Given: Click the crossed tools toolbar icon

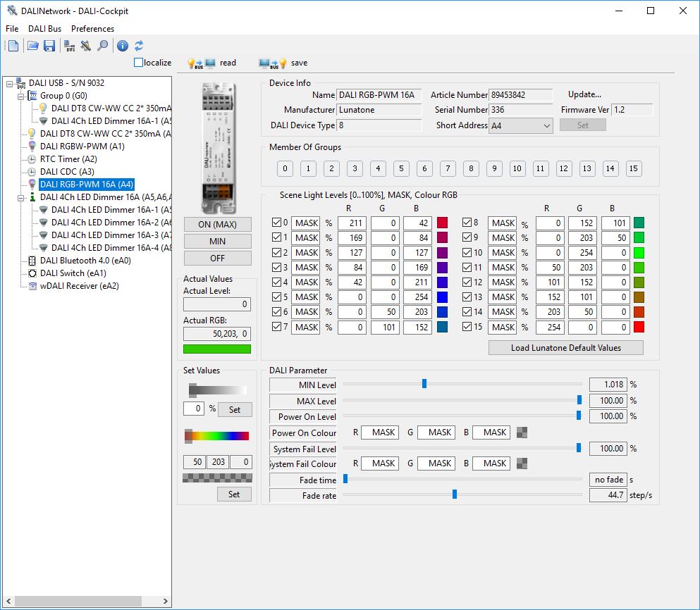Looking at the screenshot, I should [86, 46].
